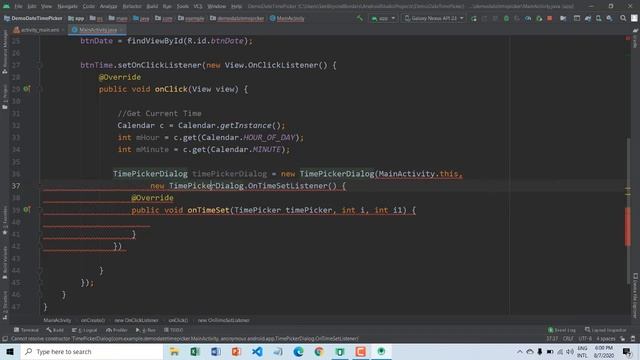The image size is (640, 360).
Task: Open the Build Variants sidebar tab
Action: [x=5, y=262]
